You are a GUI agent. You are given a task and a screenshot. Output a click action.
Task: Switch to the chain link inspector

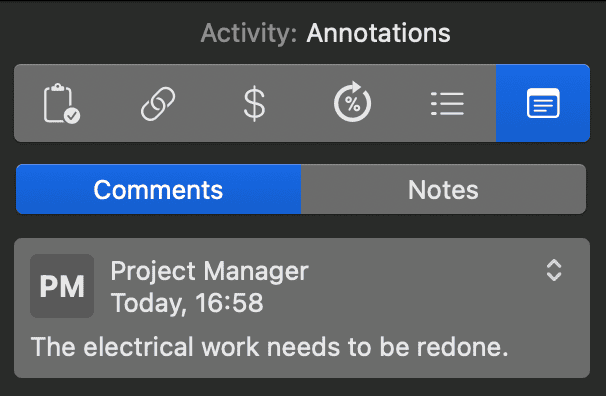point(158,104)
